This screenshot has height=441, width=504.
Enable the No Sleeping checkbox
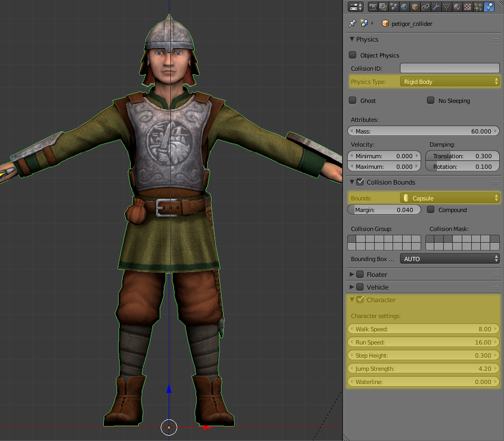click(x=431, y=100)
